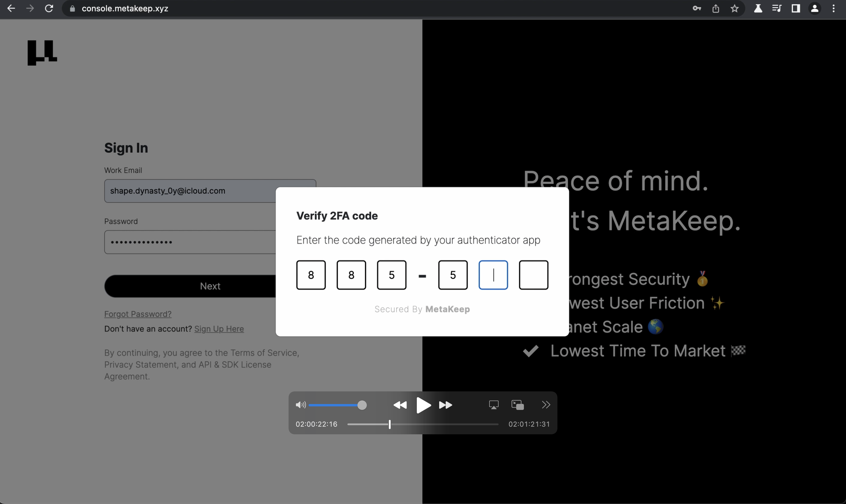Open the Forgot Password link
846x504 pixels.
pyautogui.click(x=138, y=314)
